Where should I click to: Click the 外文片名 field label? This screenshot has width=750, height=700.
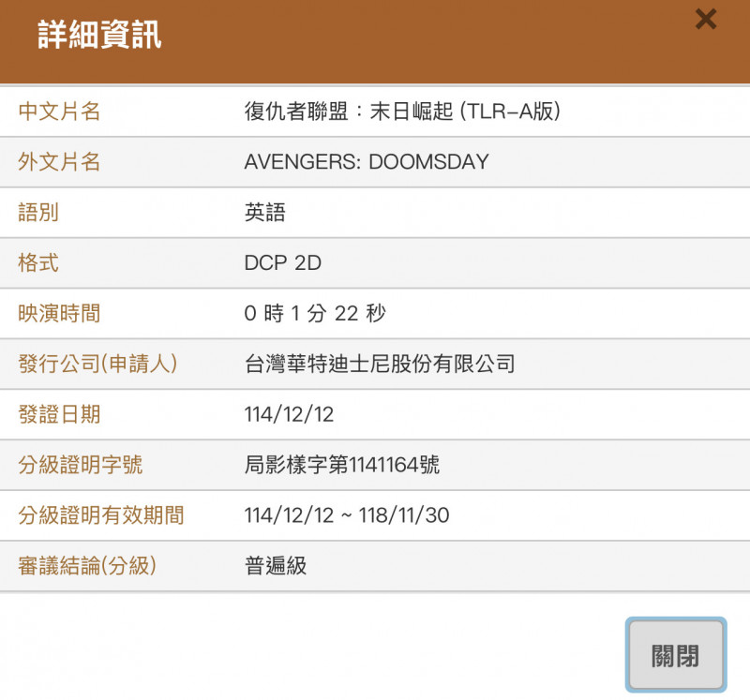coord(60,161)
